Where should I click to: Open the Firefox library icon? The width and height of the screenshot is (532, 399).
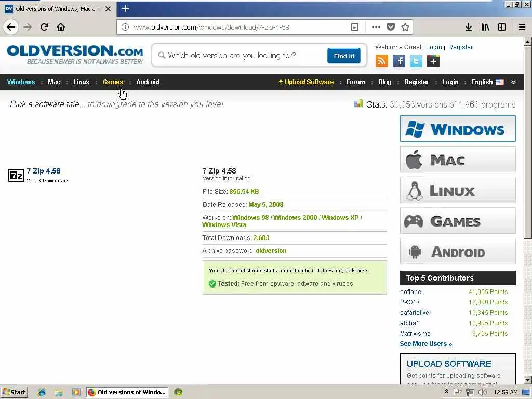pyautogui.click(x=485, y=27)
